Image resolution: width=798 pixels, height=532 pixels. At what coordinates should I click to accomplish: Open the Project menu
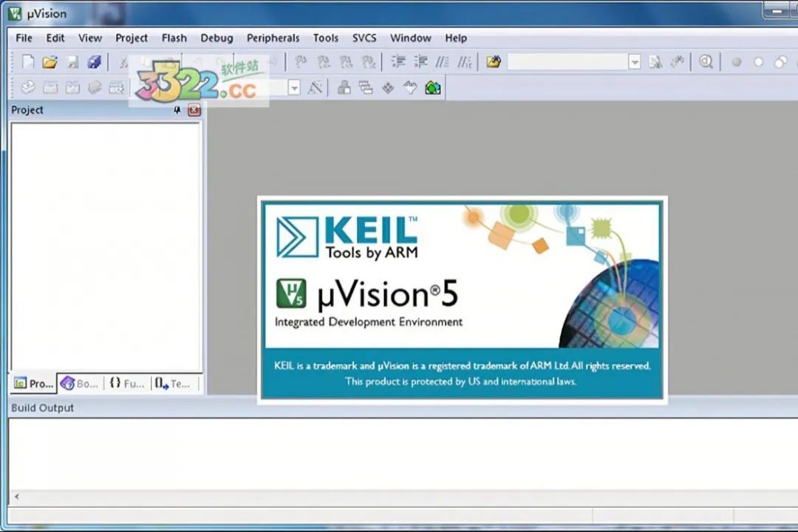tap(132, 38)
